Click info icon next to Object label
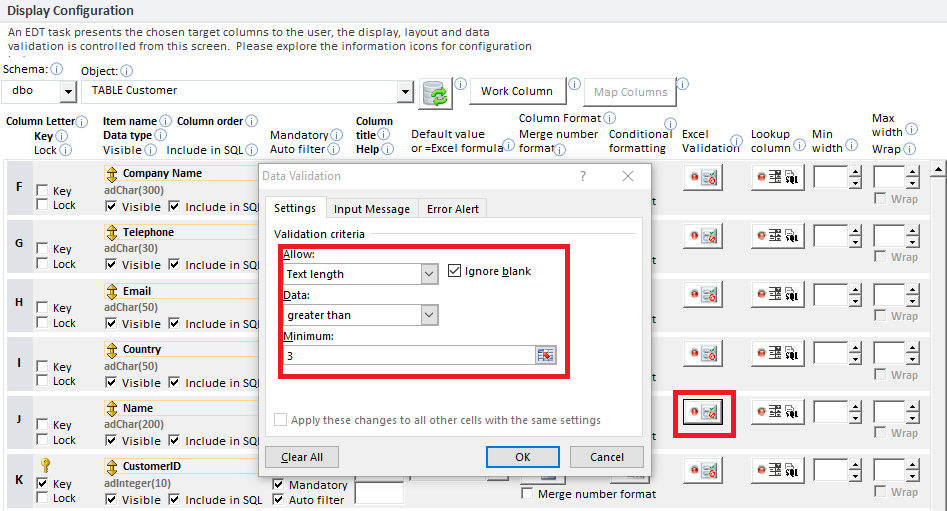This screenshot has width=947, height=511. tap(126, 71)
